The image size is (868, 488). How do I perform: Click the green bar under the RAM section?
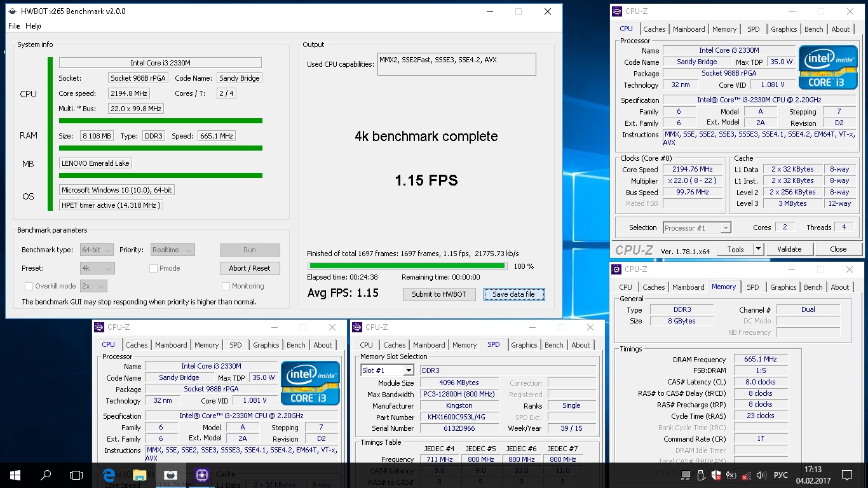click(x=161, y=149)
